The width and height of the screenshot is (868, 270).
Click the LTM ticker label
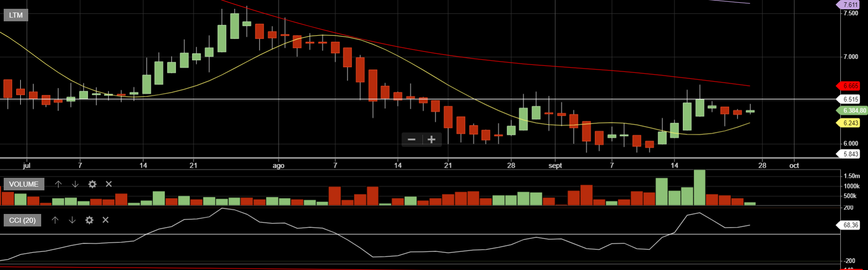click(16, 15)
